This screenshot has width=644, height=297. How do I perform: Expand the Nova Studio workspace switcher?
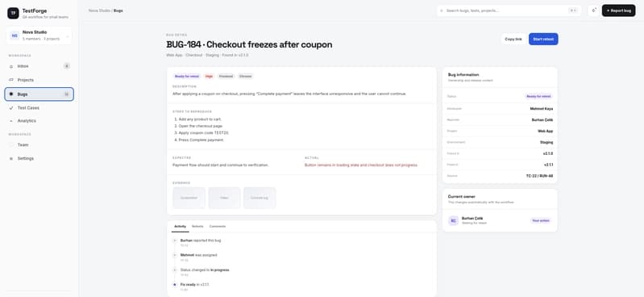click(39, 36)
